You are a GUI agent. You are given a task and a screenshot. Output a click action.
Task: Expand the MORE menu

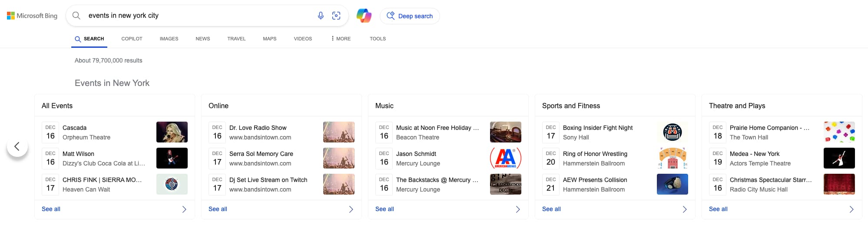[x=341, y=39]
